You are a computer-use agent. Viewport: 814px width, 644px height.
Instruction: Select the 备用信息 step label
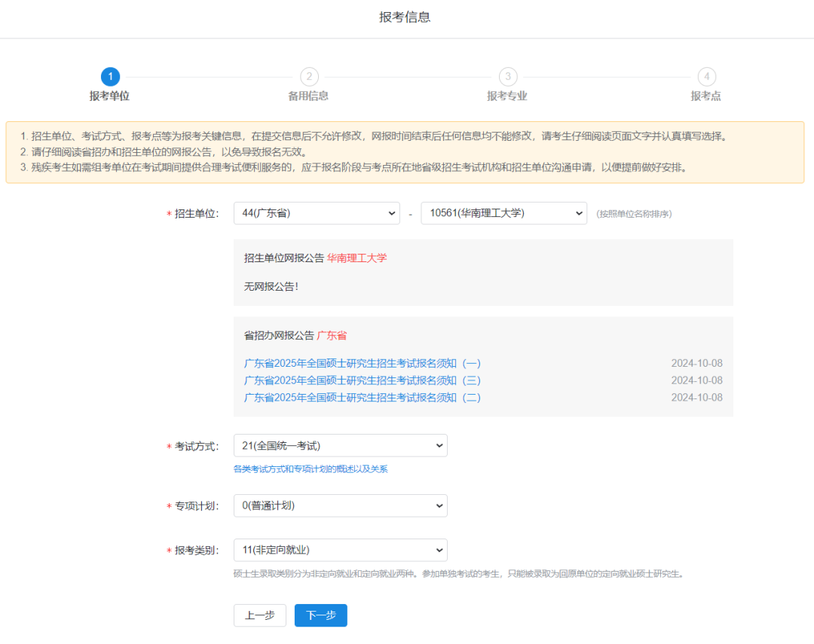(308, 96)
